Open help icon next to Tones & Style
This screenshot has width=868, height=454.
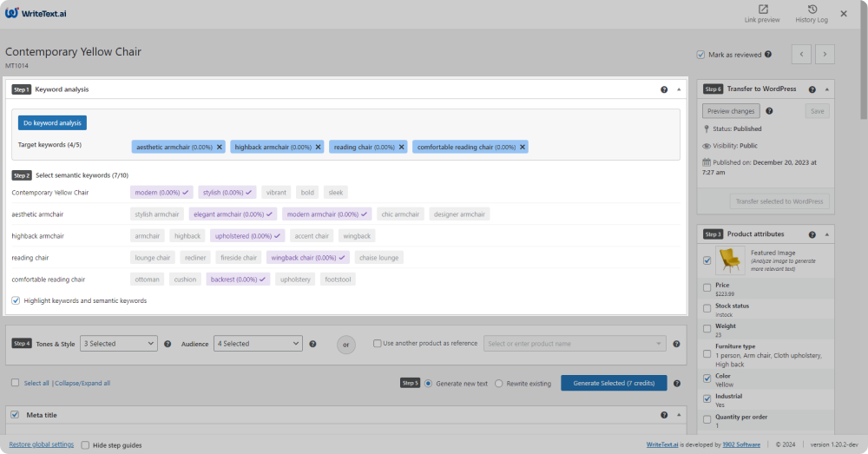coord(168,345)
